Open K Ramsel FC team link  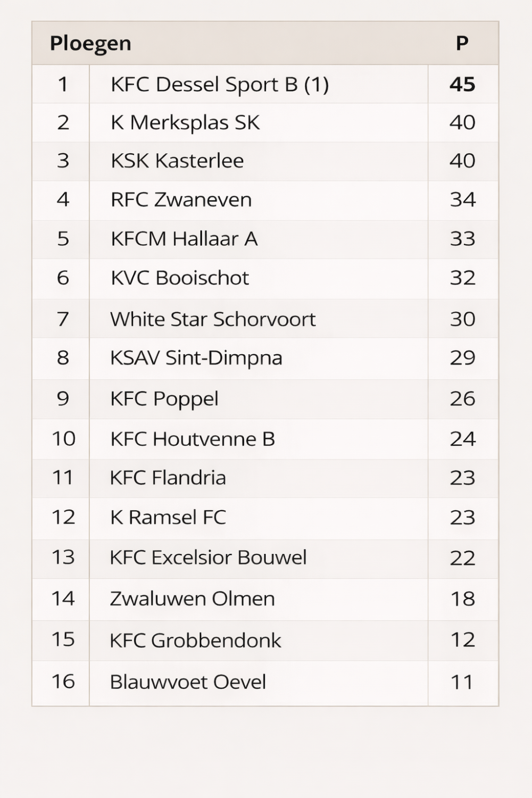tap(168, 518)
